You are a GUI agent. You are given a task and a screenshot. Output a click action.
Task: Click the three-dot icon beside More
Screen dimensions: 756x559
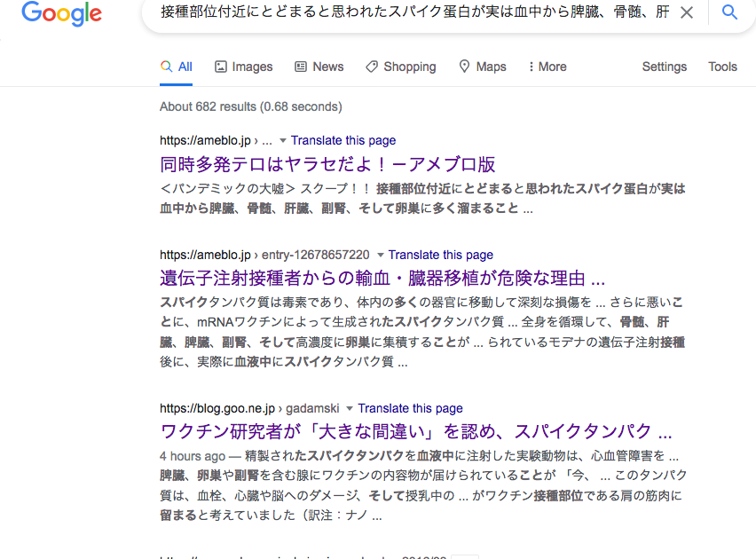[x=531, y=67]
